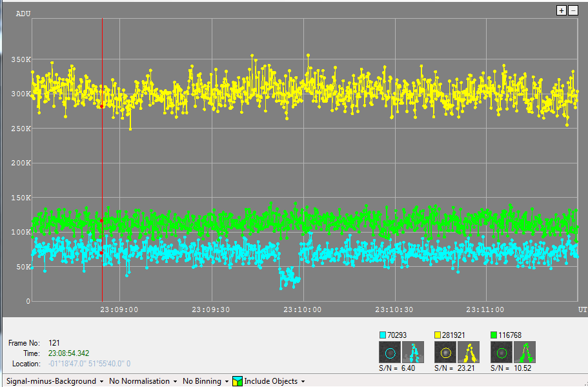
Task: Open the cyan star aperture thumbnail
Action: pyautogui.click(x=389, y=353)
